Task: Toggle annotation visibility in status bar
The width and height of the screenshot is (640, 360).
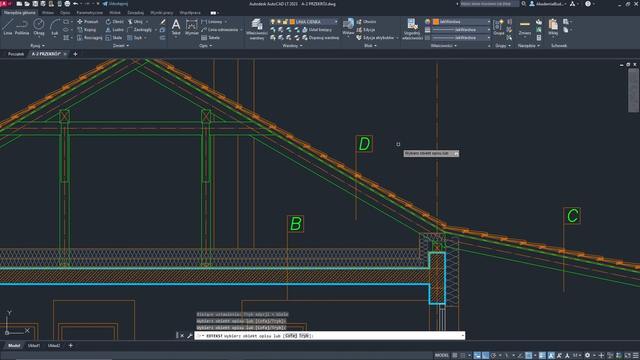Action: click(551, 356)
